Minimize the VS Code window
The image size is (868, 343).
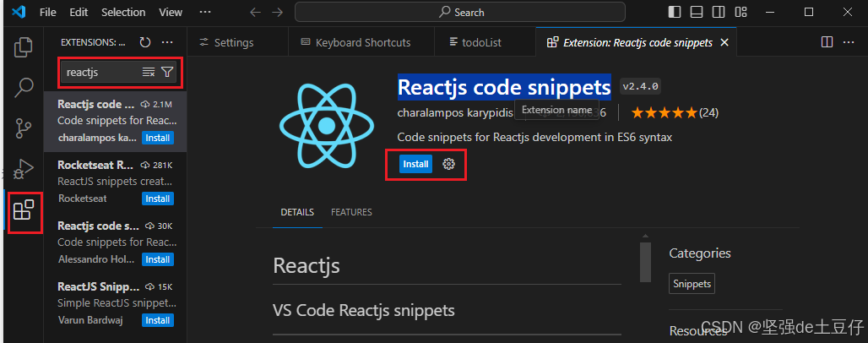tap(769, 12)
